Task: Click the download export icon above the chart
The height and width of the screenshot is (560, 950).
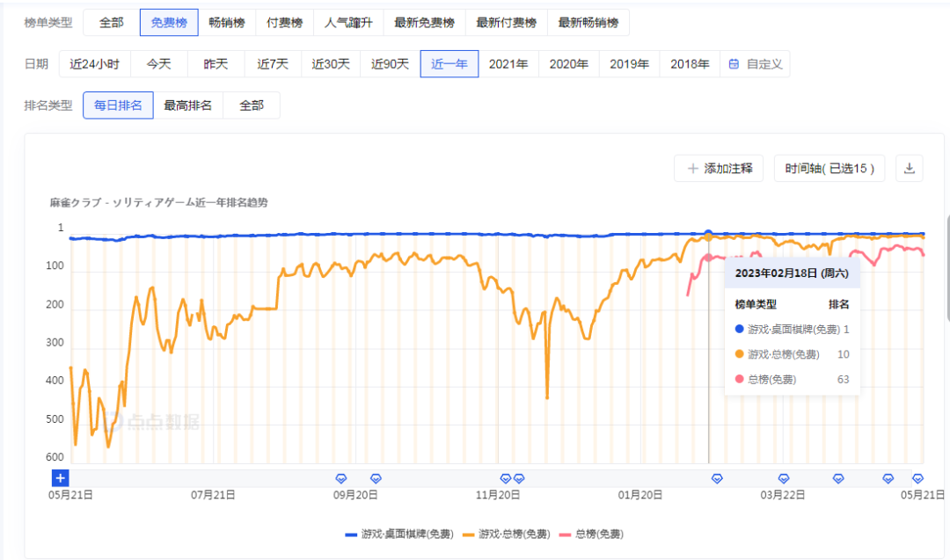Action: click(x=909, y=168)
